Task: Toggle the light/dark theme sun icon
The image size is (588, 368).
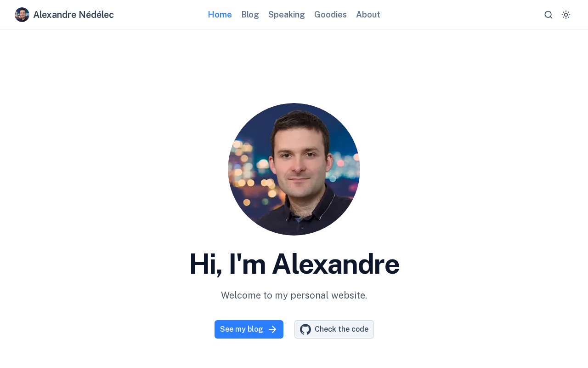Action: (566, 15)
